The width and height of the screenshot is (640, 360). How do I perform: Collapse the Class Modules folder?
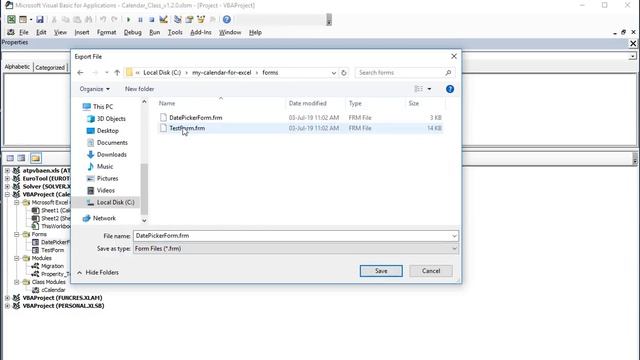point(17,282)
